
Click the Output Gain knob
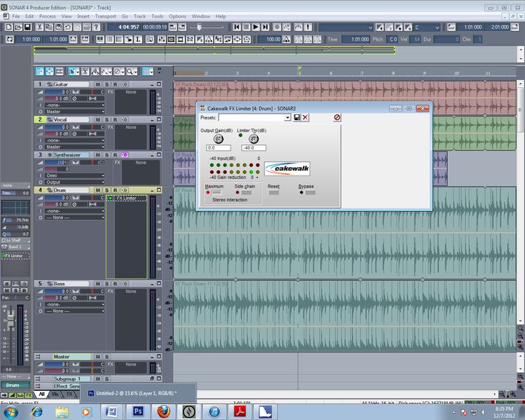218,139
